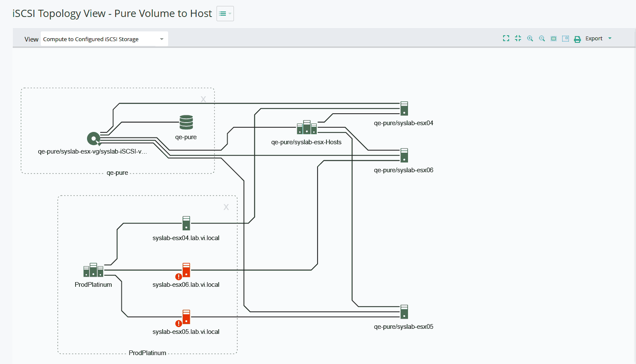Open the list options menu beside title
This screenshot has width=636, height=364.
point(225,14)
